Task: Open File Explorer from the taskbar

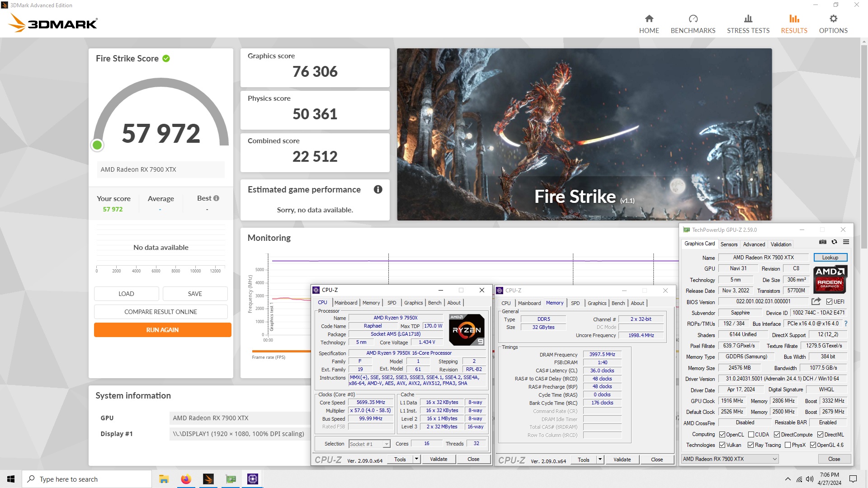Action: (164, 479)
